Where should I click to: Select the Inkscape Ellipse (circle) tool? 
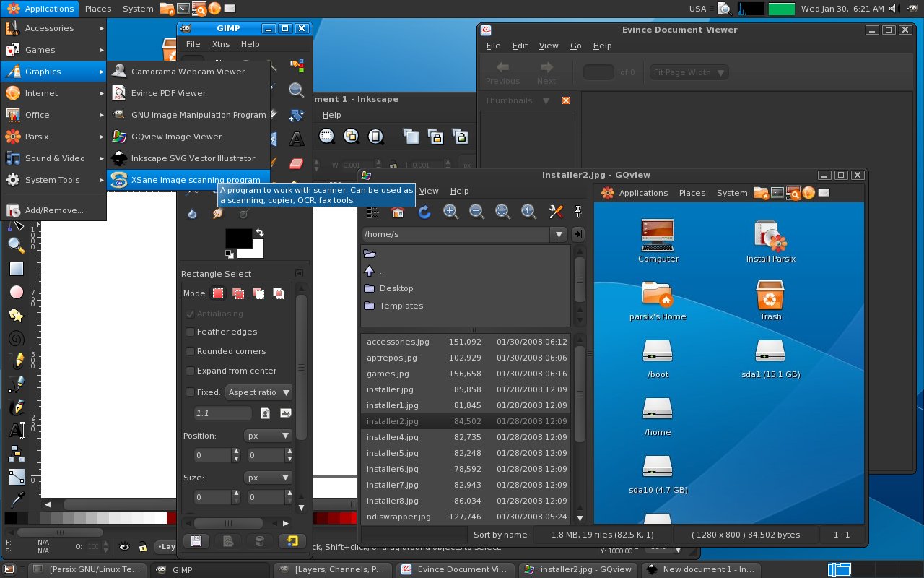16,292
